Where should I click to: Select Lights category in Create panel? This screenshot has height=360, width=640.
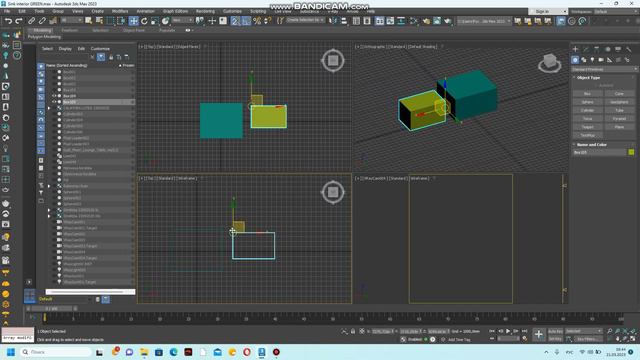tap(592, 60)
